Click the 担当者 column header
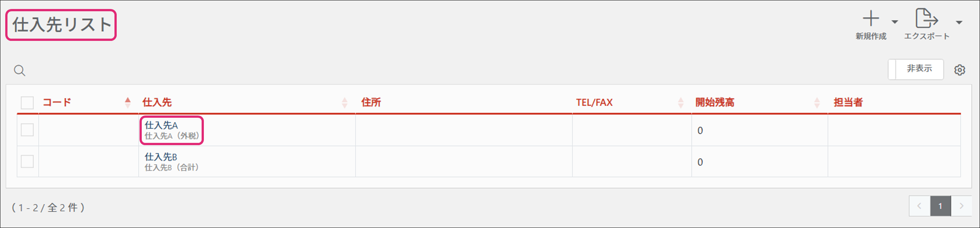 [x=848, y=102]
